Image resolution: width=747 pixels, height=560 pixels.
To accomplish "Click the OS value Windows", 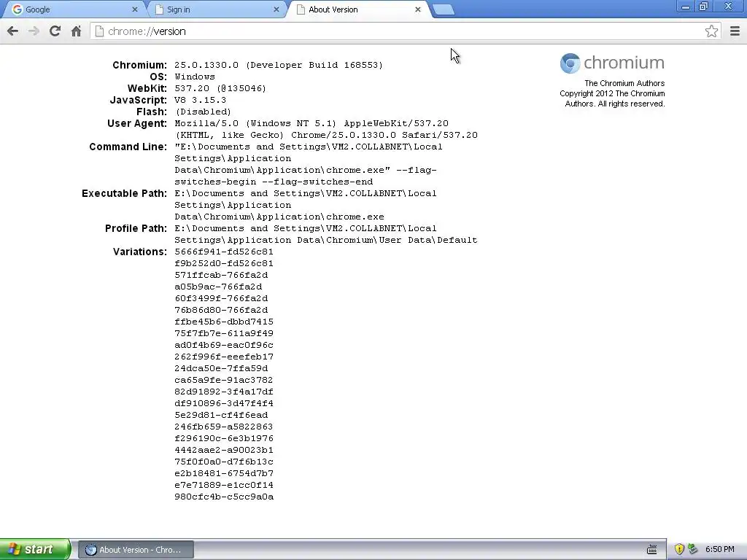I will click(x=194, y=77).
